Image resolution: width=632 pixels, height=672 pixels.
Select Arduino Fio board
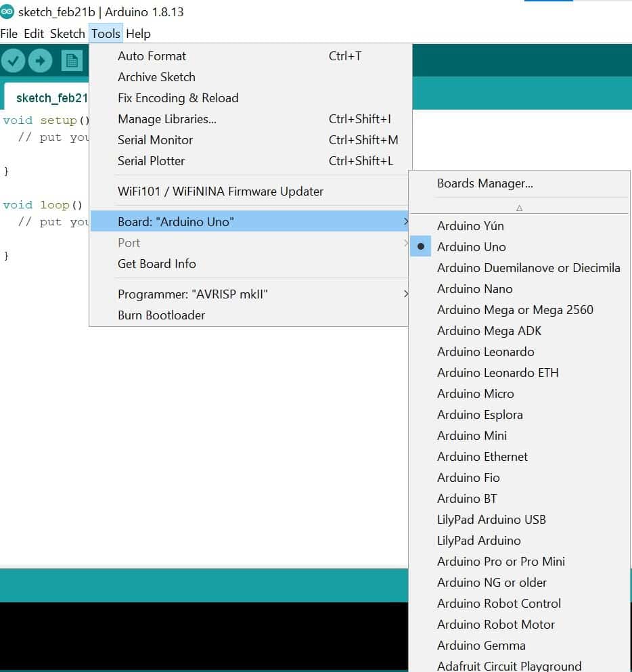click(519, 477)
